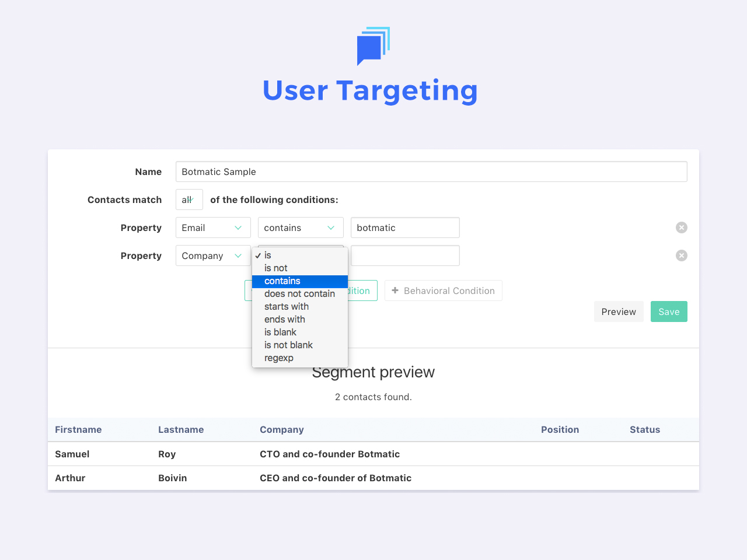
Task: Save the segment with Save button
Action: click(x=669, y=311)
